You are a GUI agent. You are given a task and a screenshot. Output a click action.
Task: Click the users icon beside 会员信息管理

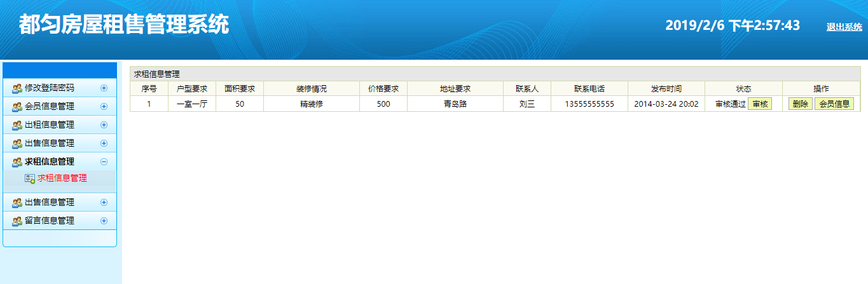[17, 107]
